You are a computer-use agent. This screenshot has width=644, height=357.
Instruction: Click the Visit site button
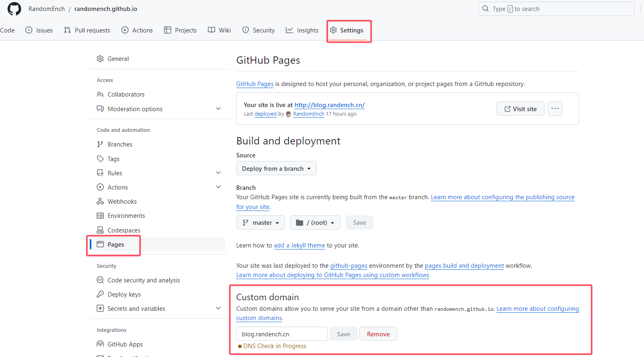click(x=520, y=109)
